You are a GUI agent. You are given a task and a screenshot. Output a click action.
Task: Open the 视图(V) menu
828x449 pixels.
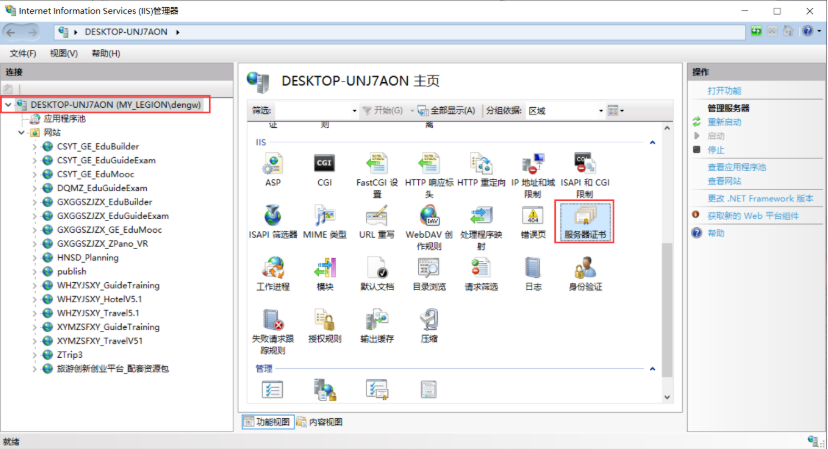pyautogui.click(x=64, y=53)
